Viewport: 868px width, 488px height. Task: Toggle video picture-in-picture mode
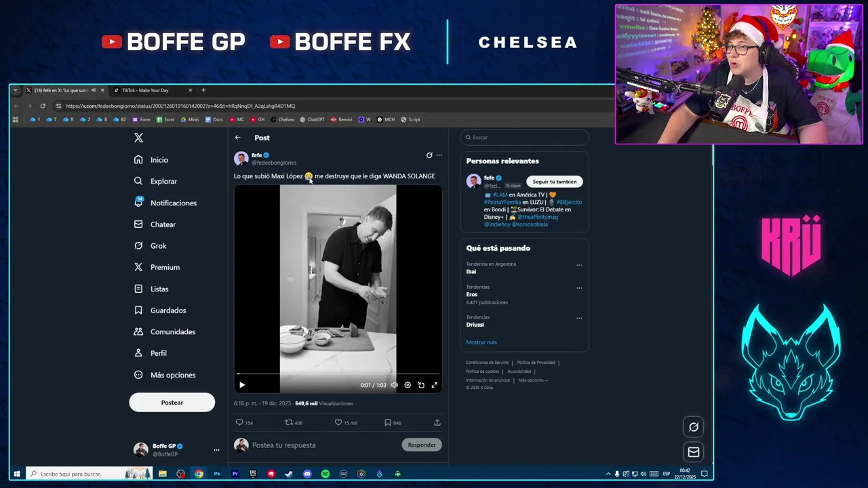[x=421, y=385]
